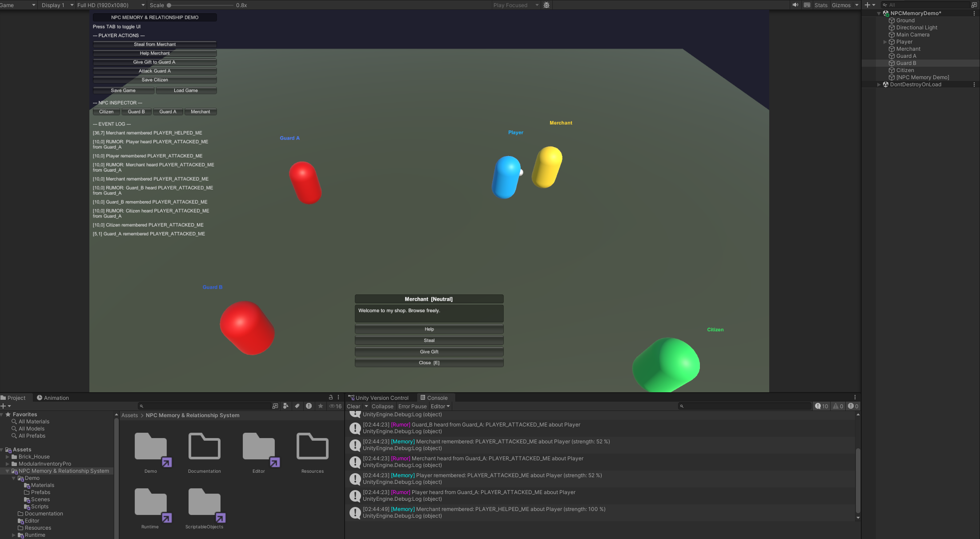The width and height of the screenshot is (980, 539).
Task: Switch to the Project tab
Action: tap(13, 398)
